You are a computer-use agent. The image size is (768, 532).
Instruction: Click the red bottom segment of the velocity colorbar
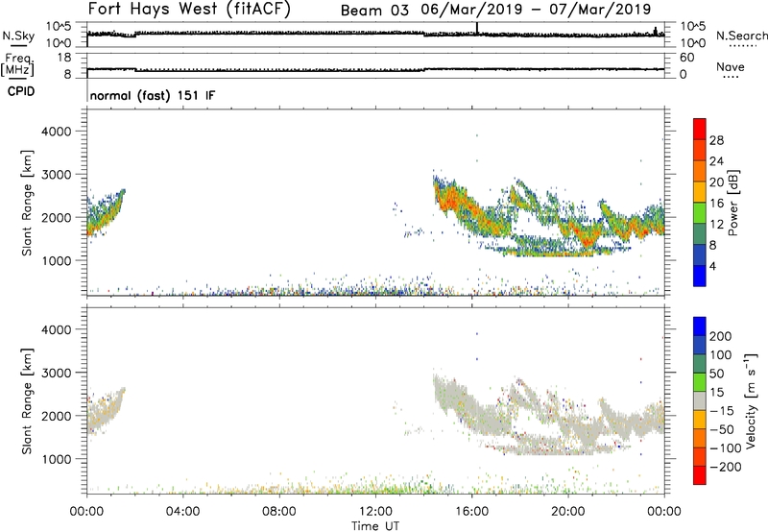click(700, 475)
